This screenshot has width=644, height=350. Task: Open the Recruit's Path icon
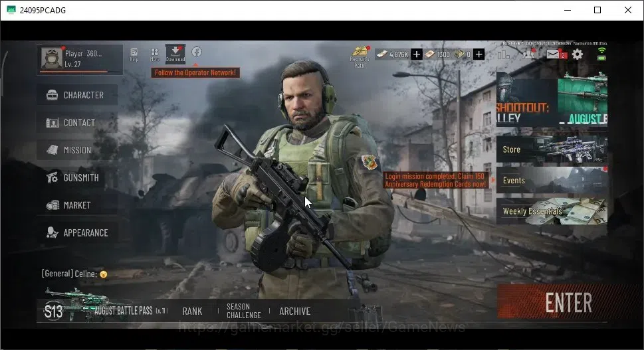click(360, 56)
